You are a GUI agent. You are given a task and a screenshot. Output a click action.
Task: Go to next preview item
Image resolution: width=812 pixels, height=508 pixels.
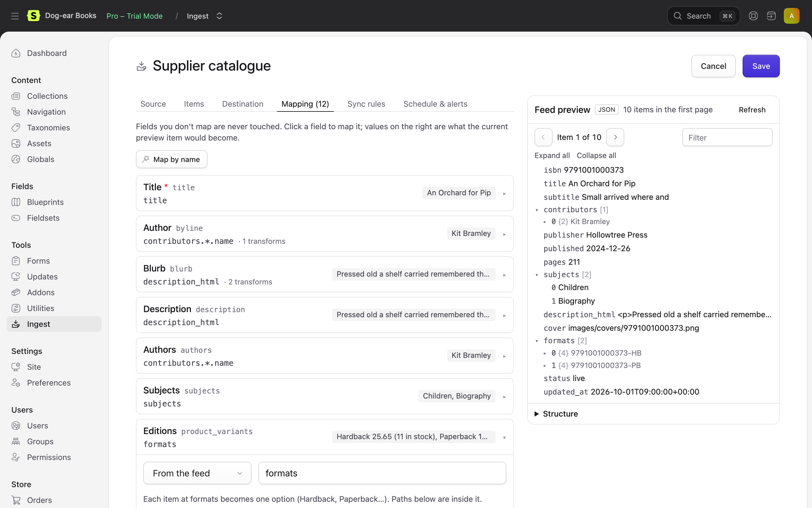[615, 137]
